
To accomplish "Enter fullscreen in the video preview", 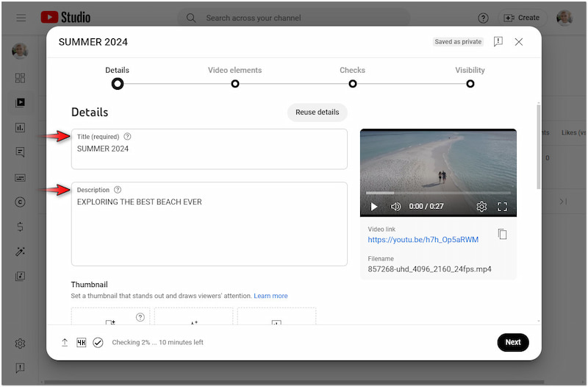I will point(503,207).
